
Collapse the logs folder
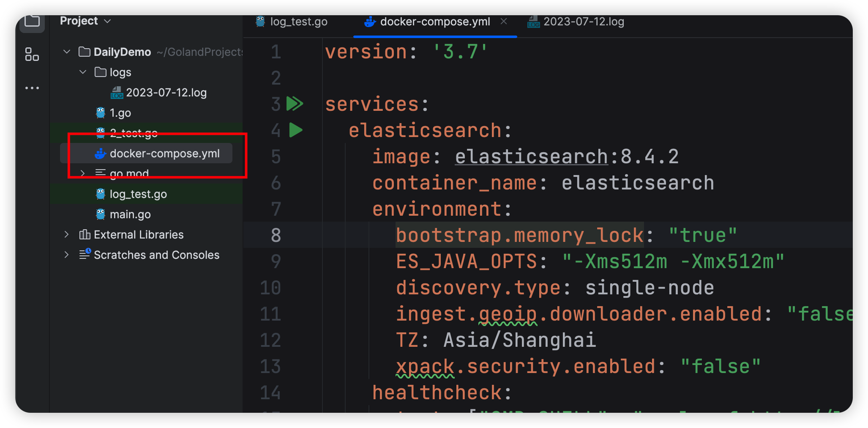coord(82,72)
